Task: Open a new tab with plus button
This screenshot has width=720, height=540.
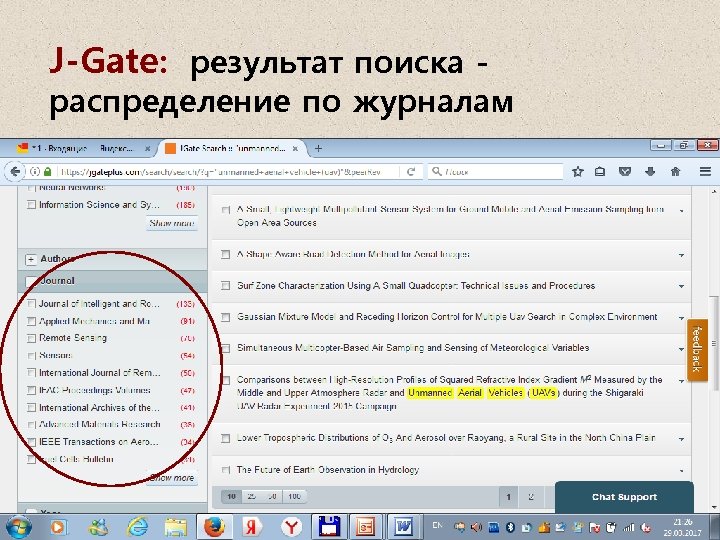Action: 318,148
